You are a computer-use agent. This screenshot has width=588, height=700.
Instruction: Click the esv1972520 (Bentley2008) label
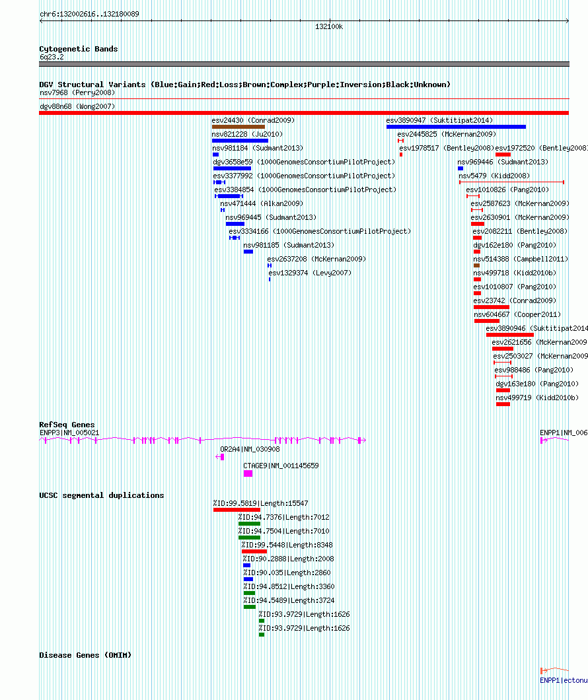pos(542,148)
